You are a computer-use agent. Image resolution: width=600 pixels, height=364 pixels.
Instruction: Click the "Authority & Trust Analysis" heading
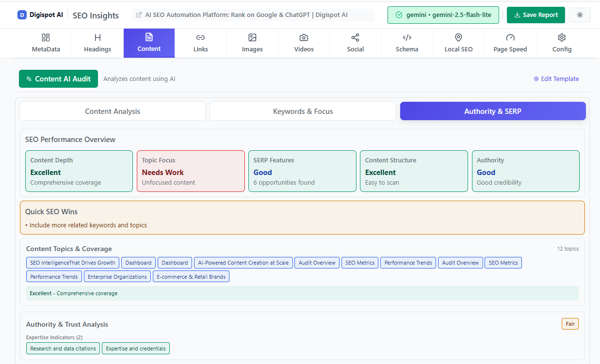(67, 324)
